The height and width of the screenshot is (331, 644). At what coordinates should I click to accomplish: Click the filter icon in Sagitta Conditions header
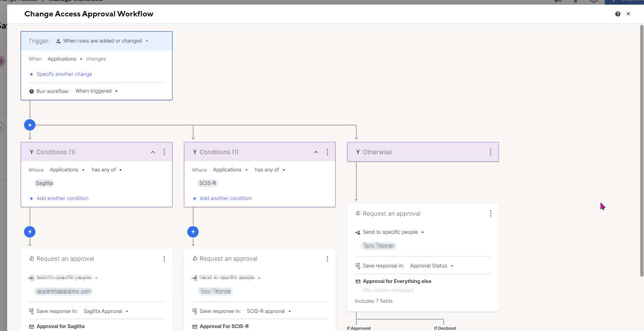click(x=32, y=152)
